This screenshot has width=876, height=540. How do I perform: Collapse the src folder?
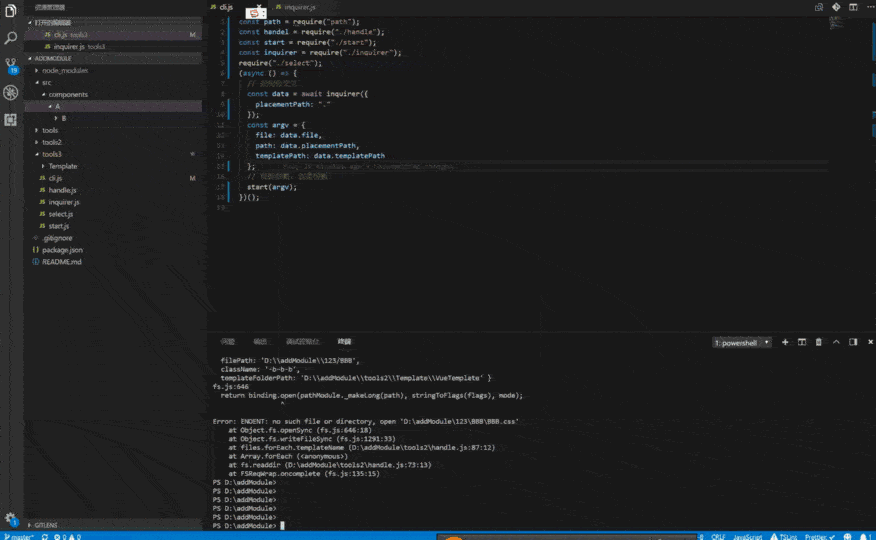pos(113,83)
